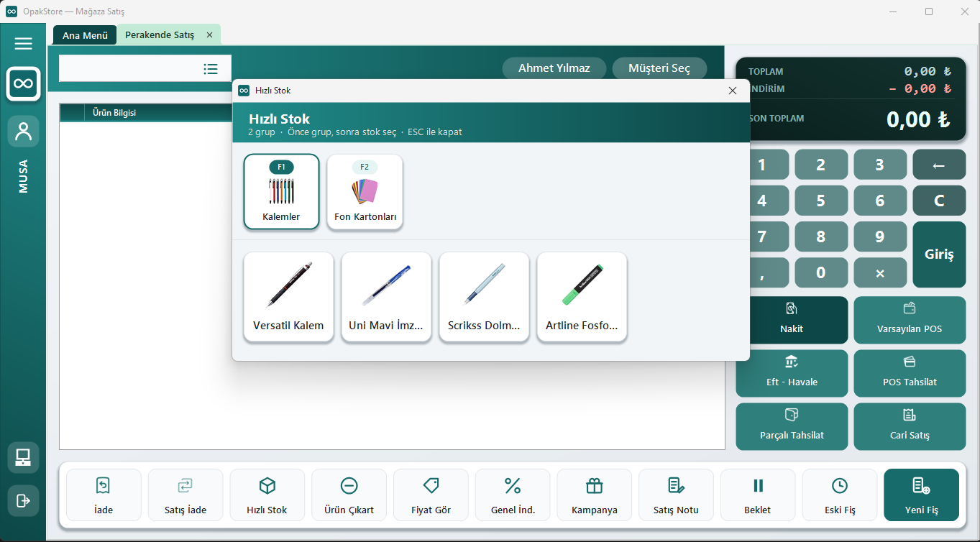Choose Uni Mavi İmza pen product
The height and width of the screenshot is (542, 980).
point(386,297)
